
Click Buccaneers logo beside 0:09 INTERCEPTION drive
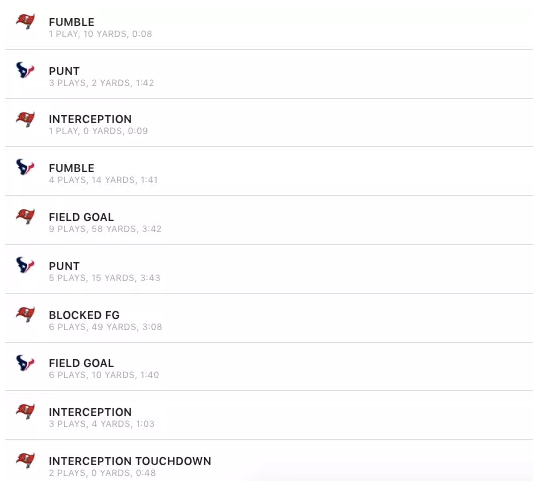click(x=26, y=119)
